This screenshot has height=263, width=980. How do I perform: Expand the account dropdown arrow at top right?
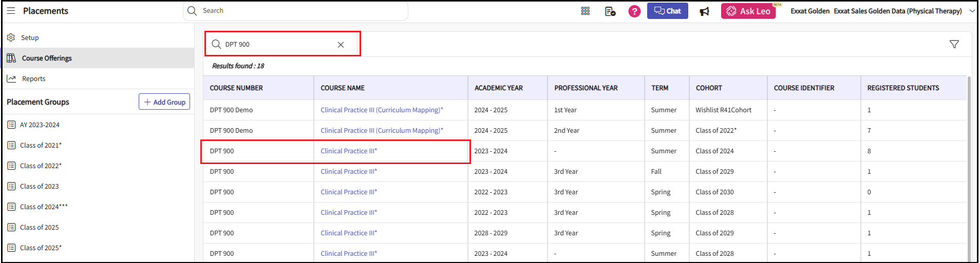[x=972, y=11]
